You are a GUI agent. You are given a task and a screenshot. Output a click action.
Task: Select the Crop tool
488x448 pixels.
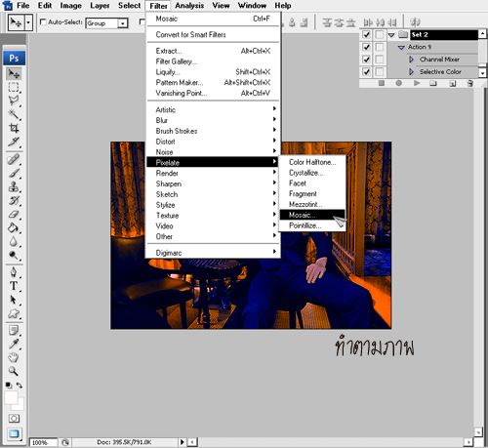point(14,128)
